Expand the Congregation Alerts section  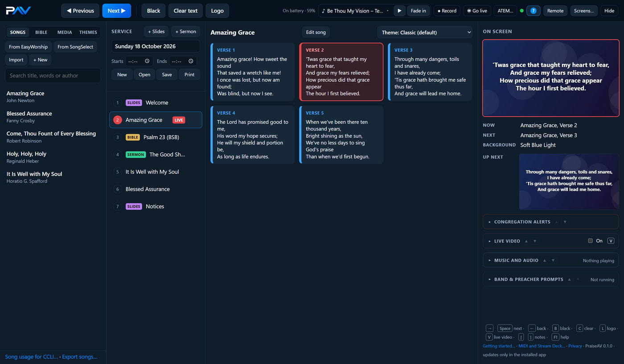pyautogui.click(x=522, y=222)
